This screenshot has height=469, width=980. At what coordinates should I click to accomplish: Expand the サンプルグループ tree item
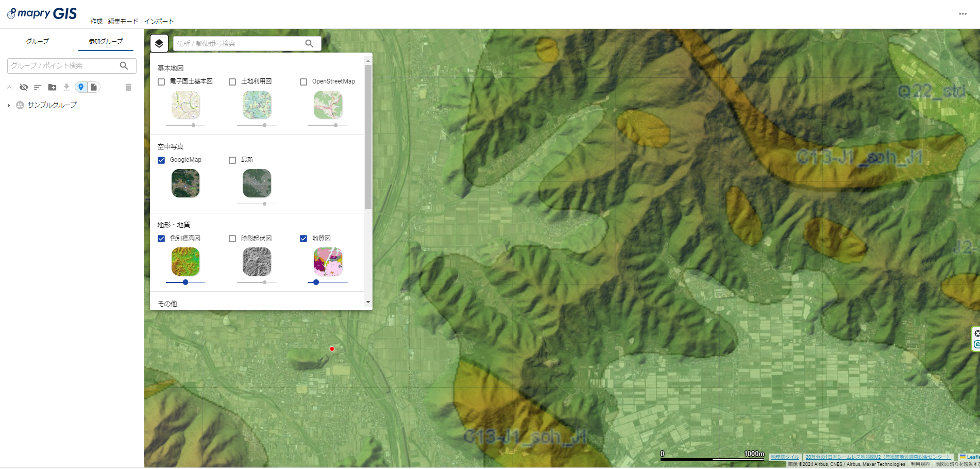(8, 105)
